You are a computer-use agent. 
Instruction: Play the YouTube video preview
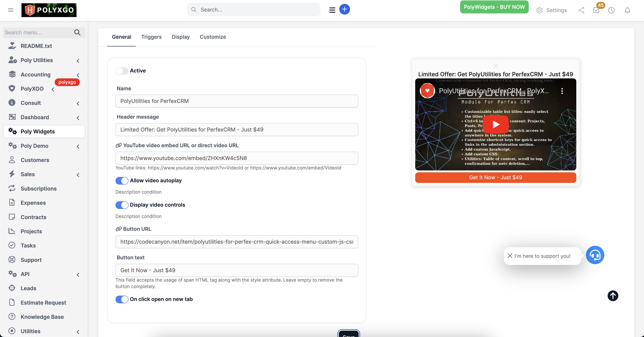[x=496, y=124]
